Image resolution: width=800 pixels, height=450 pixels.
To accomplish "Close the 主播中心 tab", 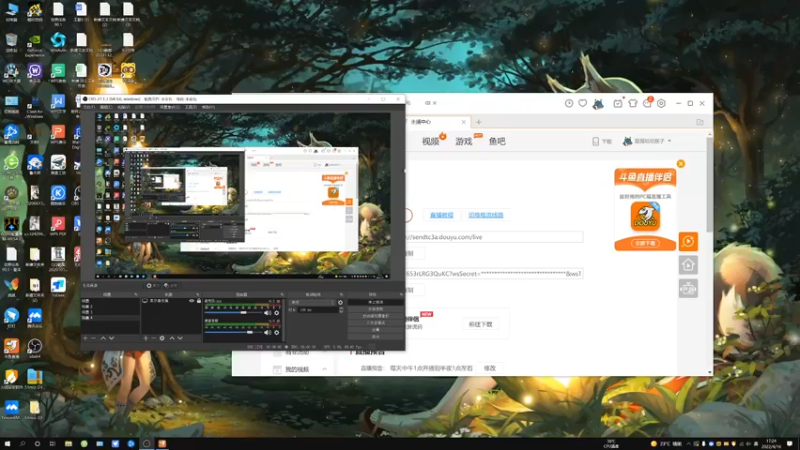I will (463, 122).
